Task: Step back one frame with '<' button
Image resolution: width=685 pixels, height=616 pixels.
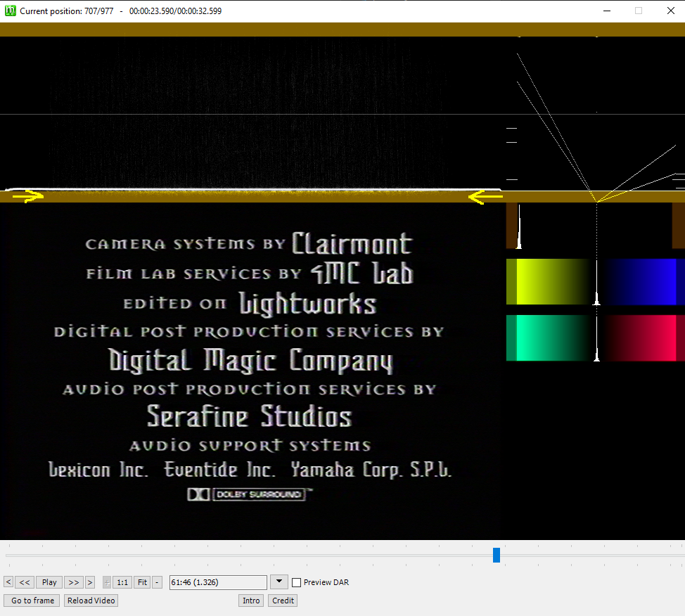Action: click(x=8, y=582)
